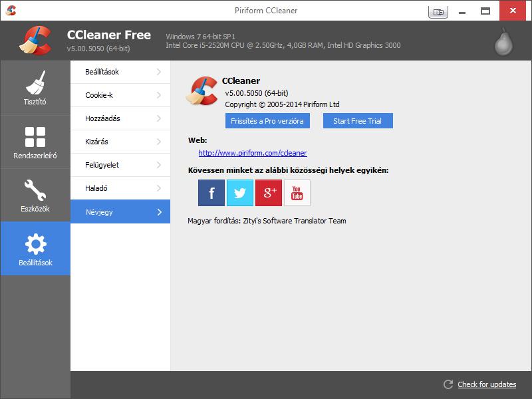Maximize the CCleaner window
Viewport: 532px width, 399px height.
click(x=485, y=11)
